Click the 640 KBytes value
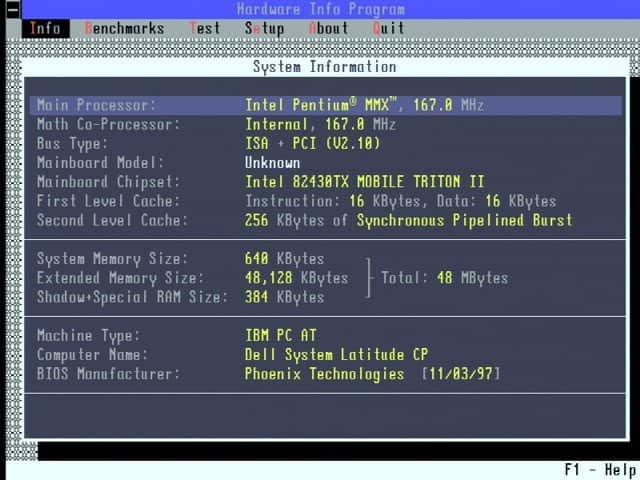Image resolution: width=640 pixels, height=480 pixels. [284, 259]
